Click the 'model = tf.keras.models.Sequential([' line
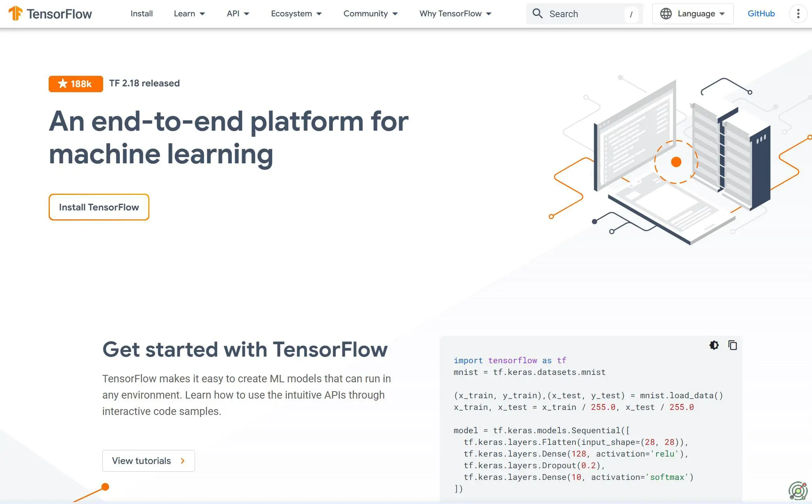Viewport: 812px width, 504px height. [x=541, y=430]
